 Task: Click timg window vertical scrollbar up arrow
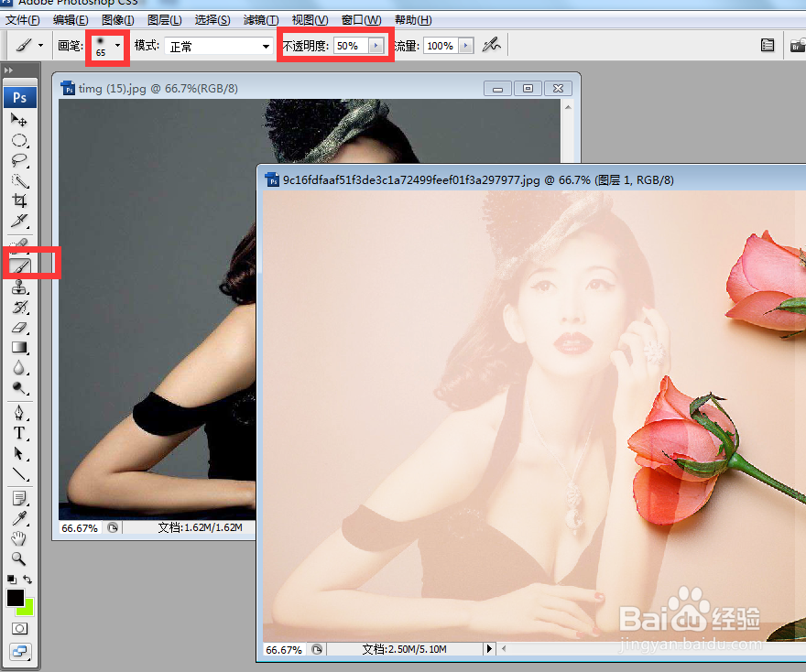click(x=568, y=107)
